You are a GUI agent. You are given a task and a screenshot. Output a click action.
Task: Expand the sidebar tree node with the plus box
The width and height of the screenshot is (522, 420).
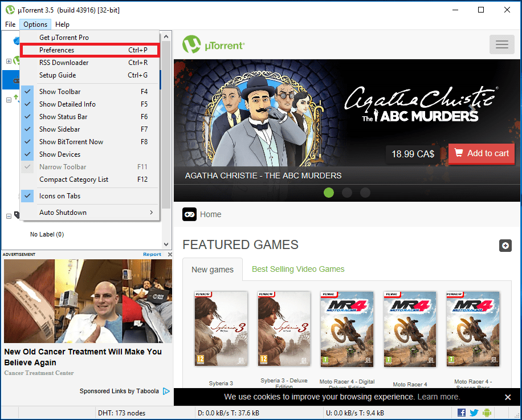click(9, 61)
